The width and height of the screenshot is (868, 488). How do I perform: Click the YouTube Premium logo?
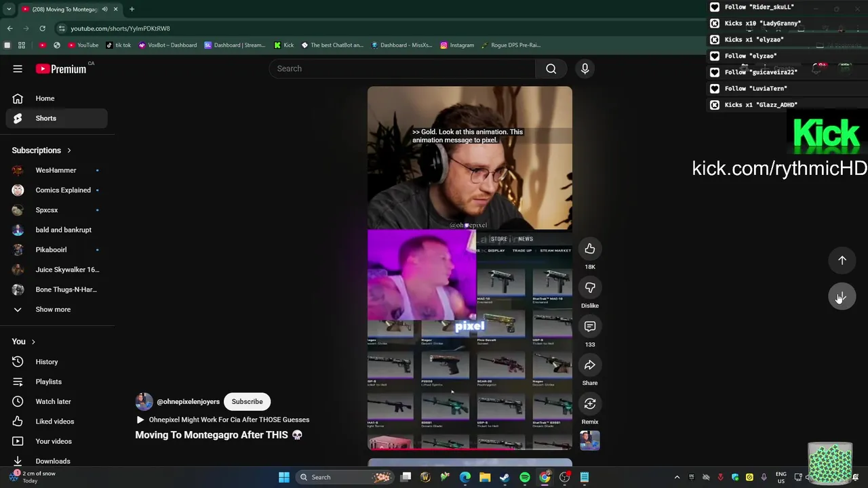point(62,68)
